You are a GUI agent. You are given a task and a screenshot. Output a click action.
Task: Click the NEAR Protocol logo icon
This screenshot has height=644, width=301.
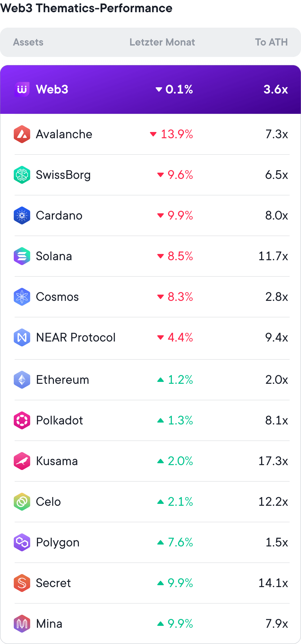pyautogui.click(x=22, y=337)
